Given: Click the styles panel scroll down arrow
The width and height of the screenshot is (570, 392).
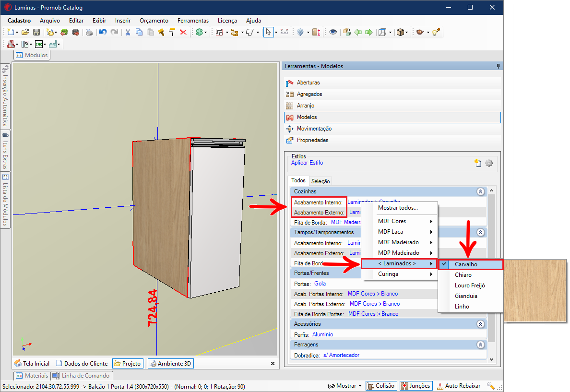Looking at the screenshot, I should click(491, 359).
